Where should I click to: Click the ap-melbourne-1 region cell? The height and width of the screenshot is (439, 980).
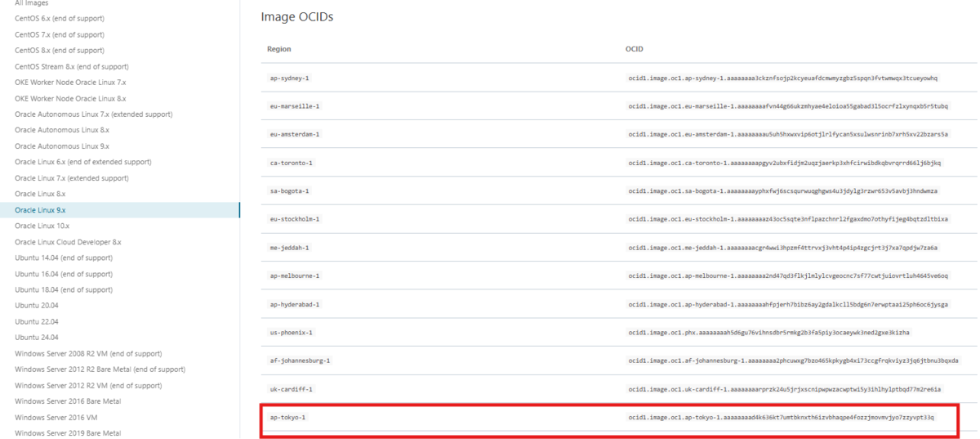click(x=294, y=276)
